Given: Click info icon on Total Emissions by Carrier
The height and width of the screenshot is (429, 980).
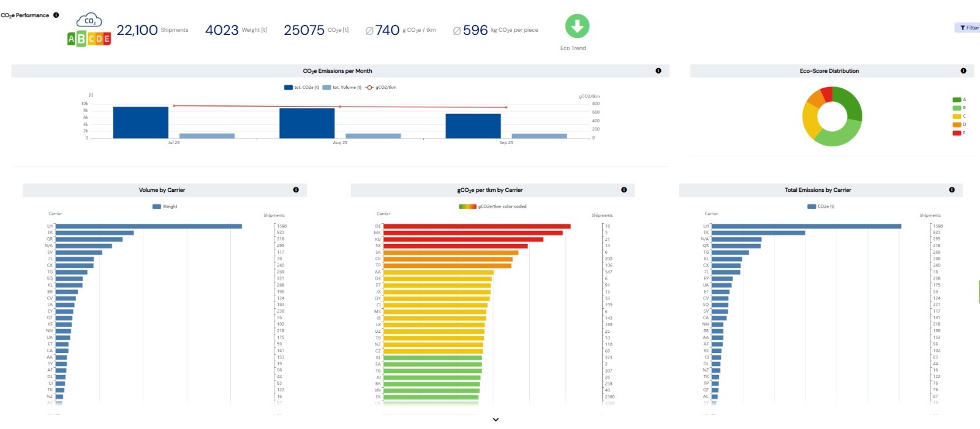Looking at the screenshot, I should [952, 190].
